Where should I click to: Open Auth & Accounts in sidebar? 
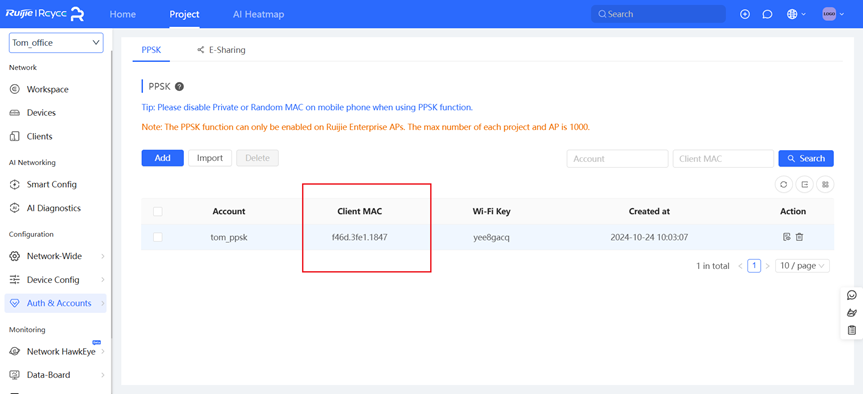55,303
